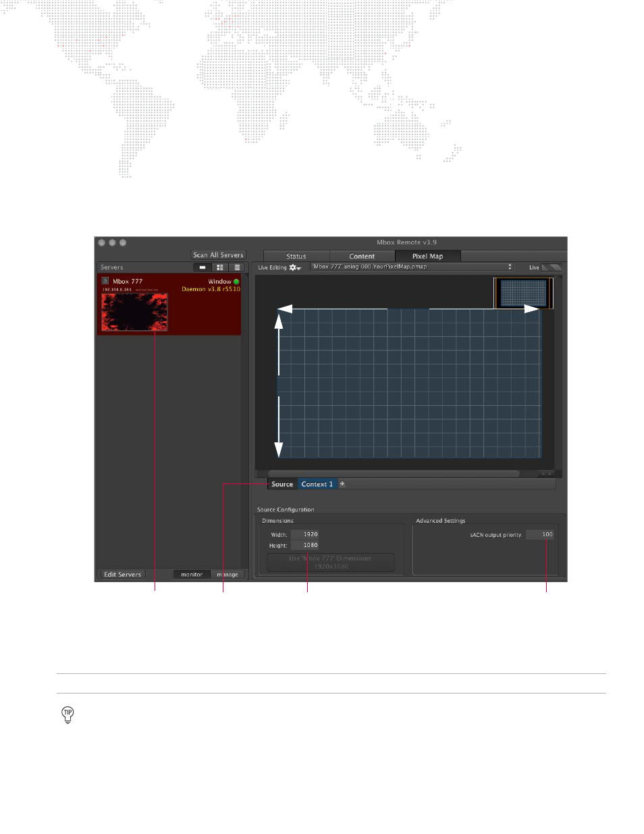Click the pixel map grid canvas
644x834 pixels.
coord(409,384)
